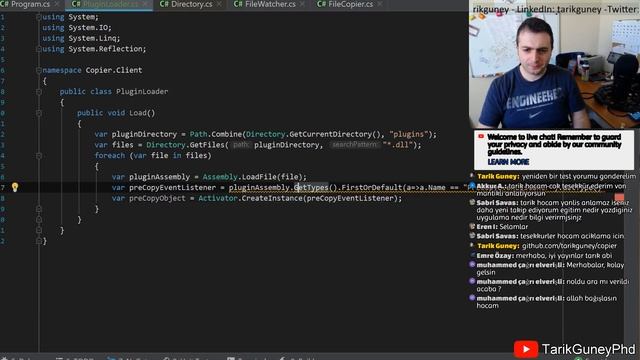The width and height of the screenshot is (640, 360).
Task: Click 'searchPattern:' parameter hint
Action: 354,145
